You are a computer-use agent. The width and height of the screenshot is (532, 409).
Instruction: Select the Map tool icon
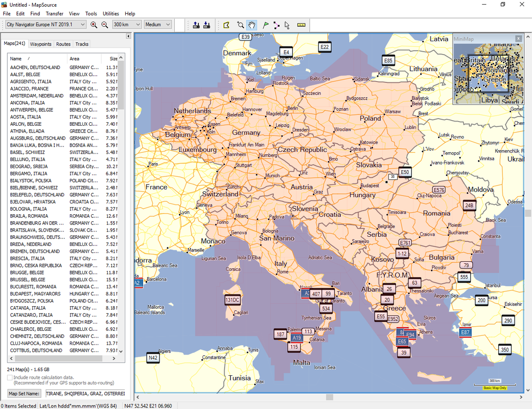click(226, 25)
